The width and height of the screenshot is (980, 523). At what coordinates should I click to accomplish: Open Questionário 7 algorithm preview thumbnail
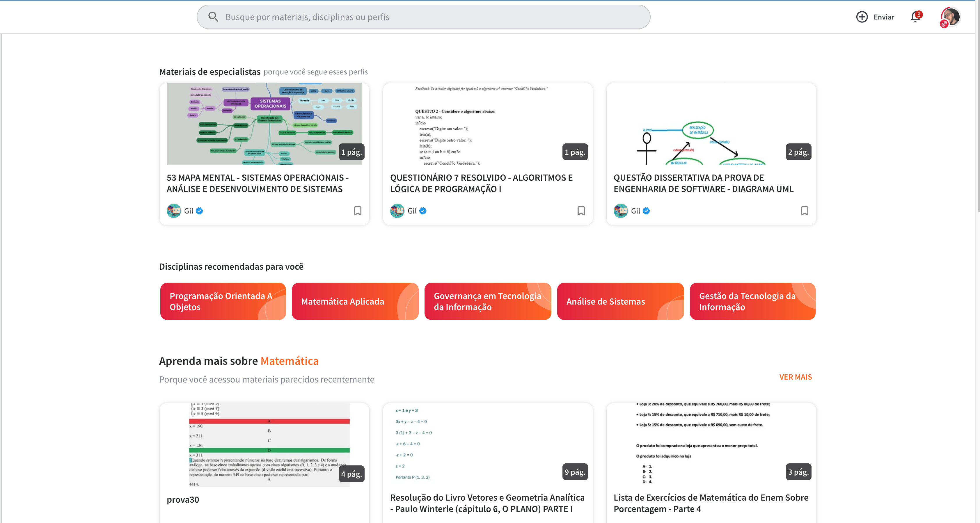coord(488,124)
